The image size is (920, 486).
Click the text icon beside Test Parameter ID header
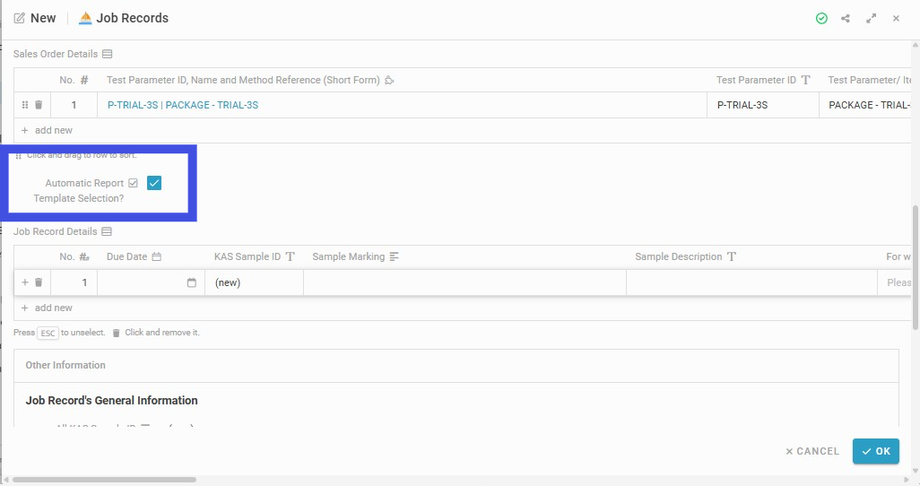pos(806,80)
